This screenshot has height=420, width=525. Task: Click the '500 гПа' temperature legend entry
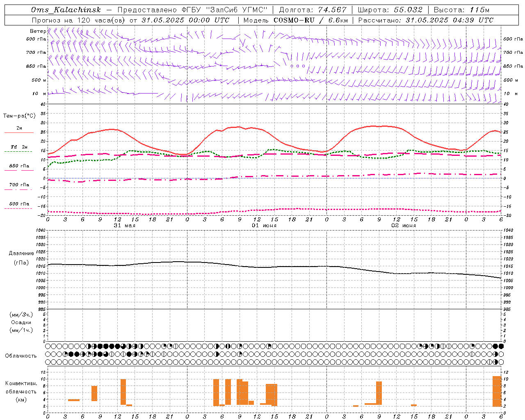pos(19,204)
